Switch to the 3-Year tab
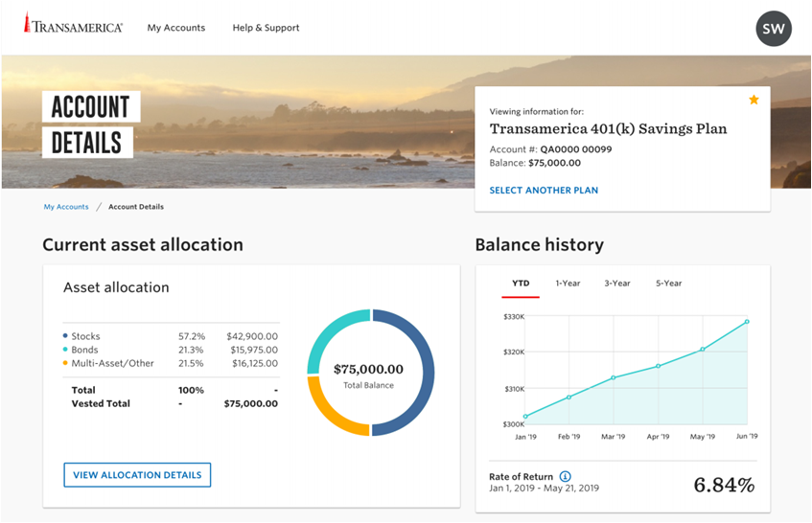 point(617,284)
